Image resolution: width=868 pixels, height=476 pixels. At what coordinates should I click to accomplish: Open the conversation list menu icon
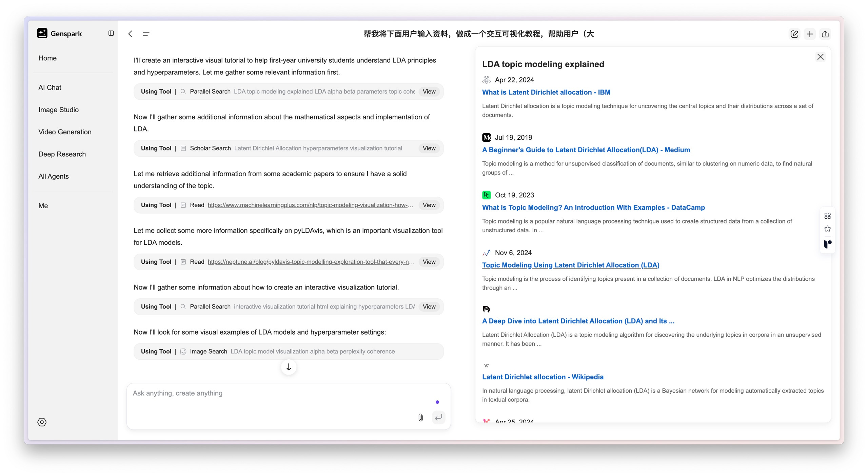pos(146,34)
